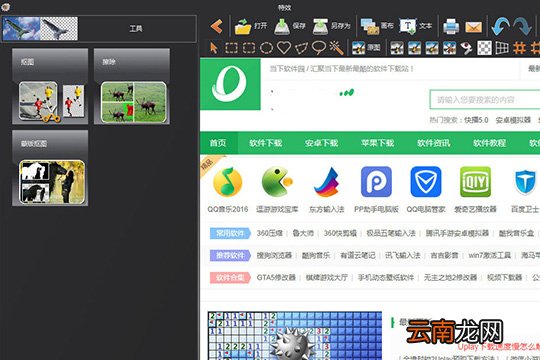Image resolution: width=540 pixels, height=360 pixels.
Task: Open the 安卓下载 navigation tab
Action: (x=321, y=143)
